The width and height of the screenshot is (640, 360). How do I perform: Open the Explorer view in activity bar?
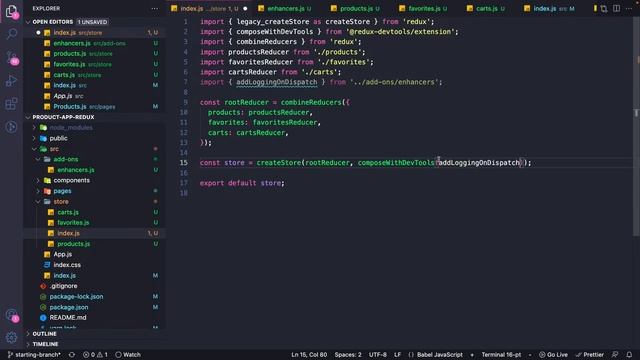11,11
